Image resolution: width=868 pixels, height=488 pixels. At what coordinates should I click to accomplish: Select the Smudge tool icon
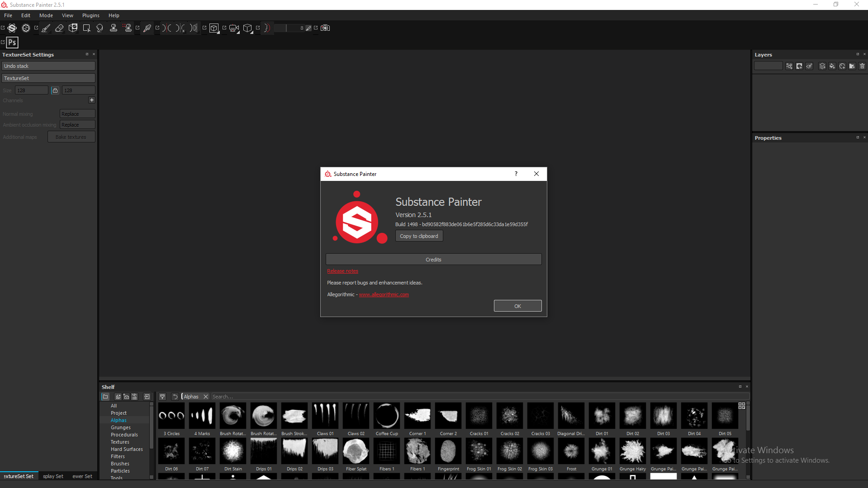[x=100, y=28]
